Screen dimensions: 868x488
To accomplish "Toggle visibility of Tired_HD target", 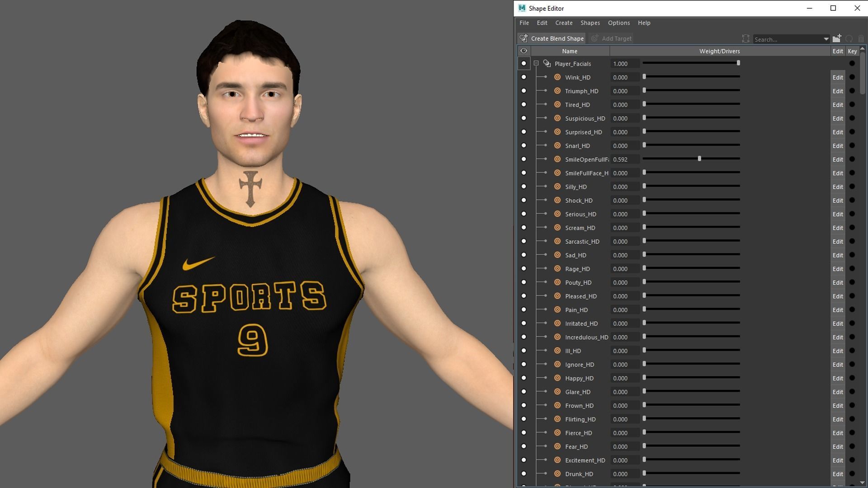I will (524, 104).
